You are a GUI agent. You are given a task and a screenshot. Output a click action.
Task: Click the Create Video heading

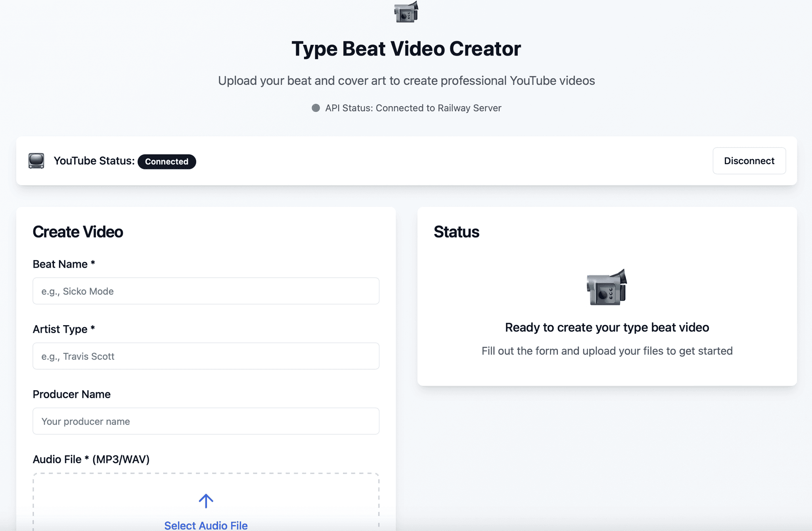pos(78,232)
